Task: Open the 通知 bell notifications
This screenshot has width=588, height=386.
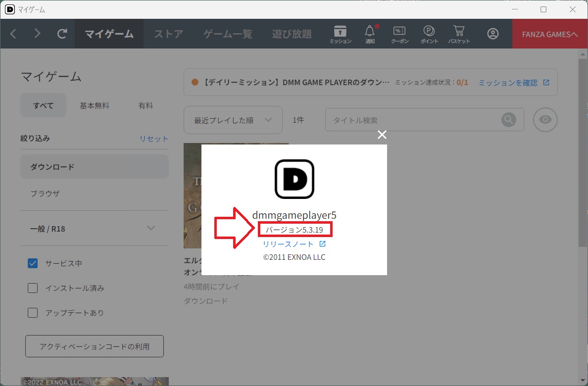Action: pos(370,34)
